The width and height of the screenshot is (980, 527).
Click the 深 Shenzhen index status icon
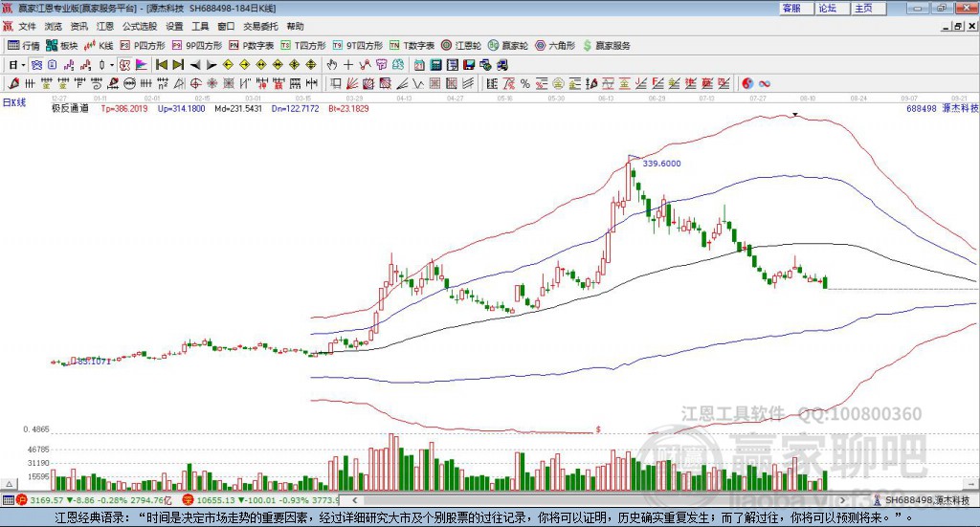pos(189,500)
